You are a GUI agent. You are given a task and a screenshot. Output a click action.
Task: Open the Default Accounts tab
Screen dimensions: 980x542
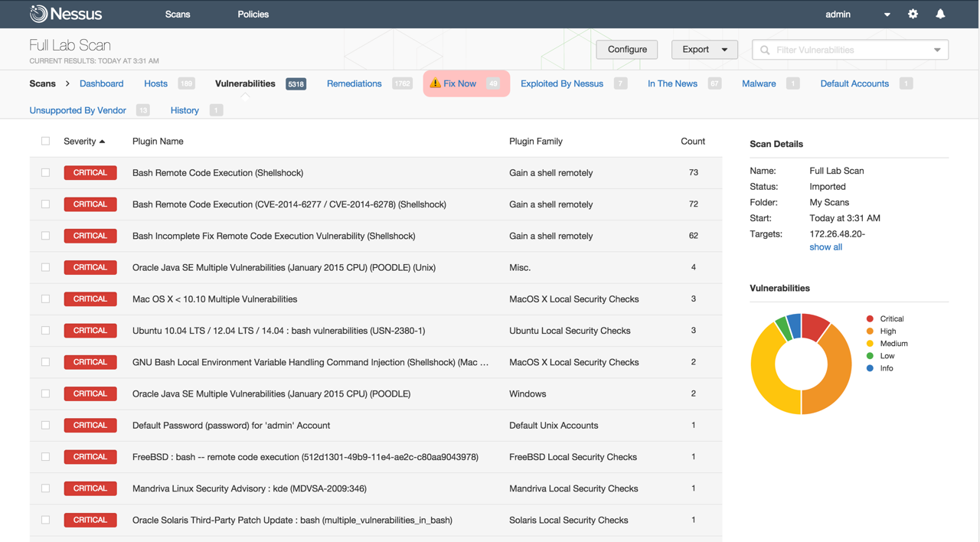pyautogui.click(x=854, y=83)
